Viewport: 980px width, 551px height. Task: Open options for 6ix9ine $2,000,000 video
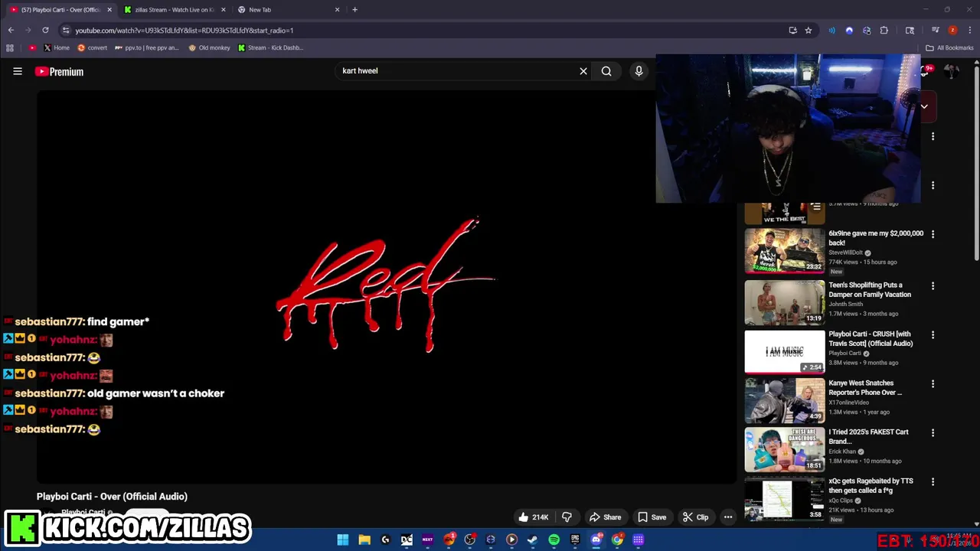click(x=933, y=234)
